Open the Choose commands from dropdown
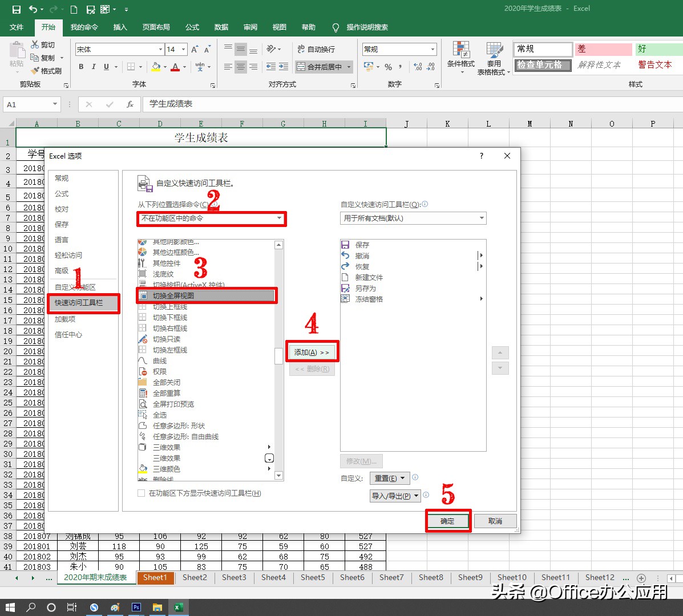This screenshot has height=616, width=683. pos(212,218)
